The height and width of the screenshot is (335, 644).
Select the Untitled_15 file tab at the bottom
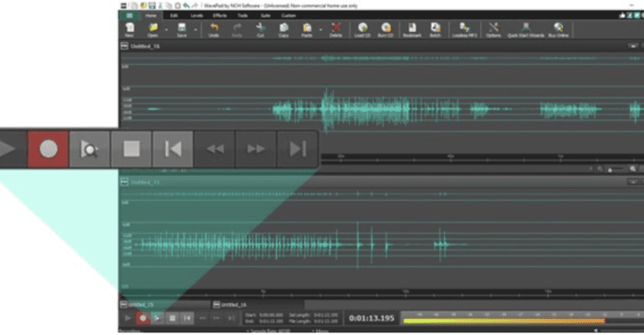click(165, 305)
